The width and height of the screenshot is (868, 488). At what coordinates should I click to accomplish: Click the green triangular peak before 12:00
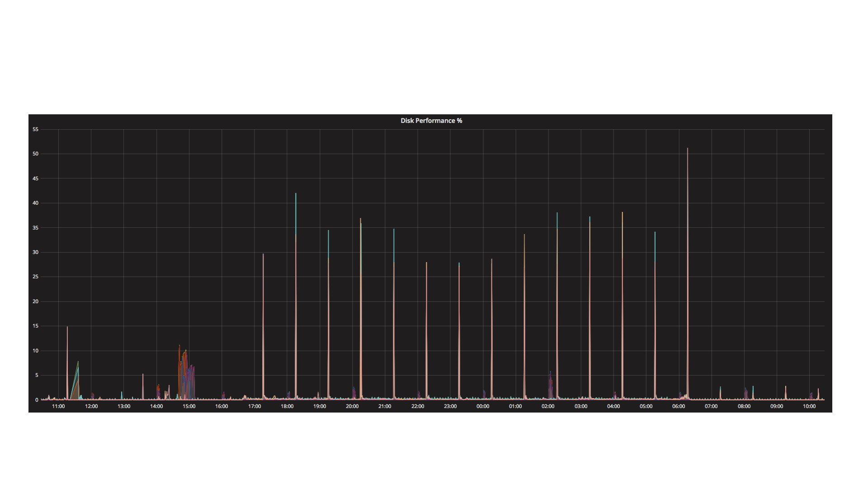[x=78, y=363]
